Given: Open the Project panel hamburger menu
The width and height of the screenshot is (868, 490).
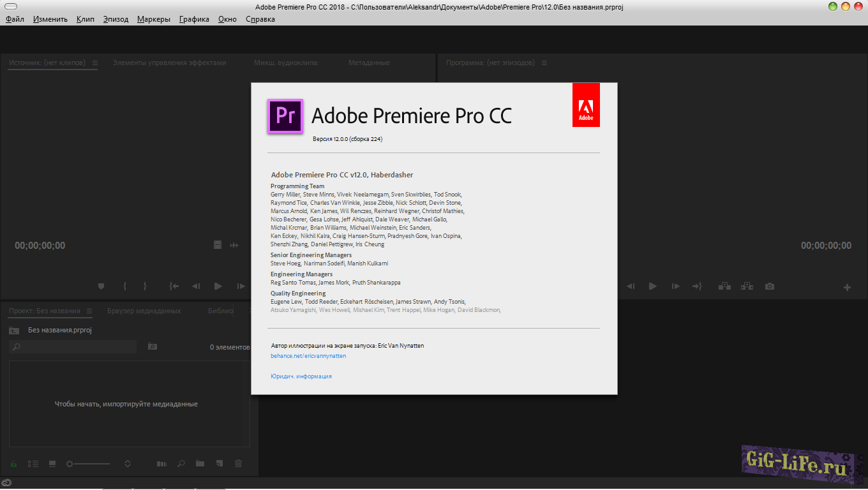Looking at the screenshot, I should click(89, 311).
